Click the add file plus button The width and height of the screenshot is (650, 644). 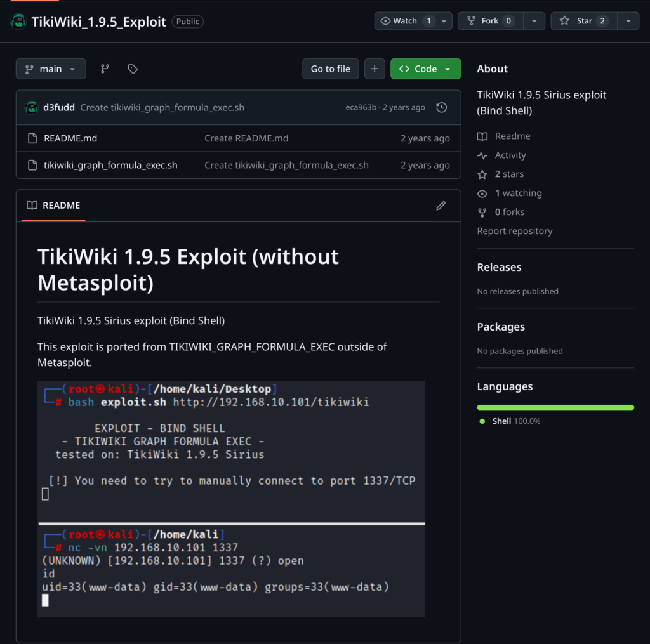[x=375, y=69]
